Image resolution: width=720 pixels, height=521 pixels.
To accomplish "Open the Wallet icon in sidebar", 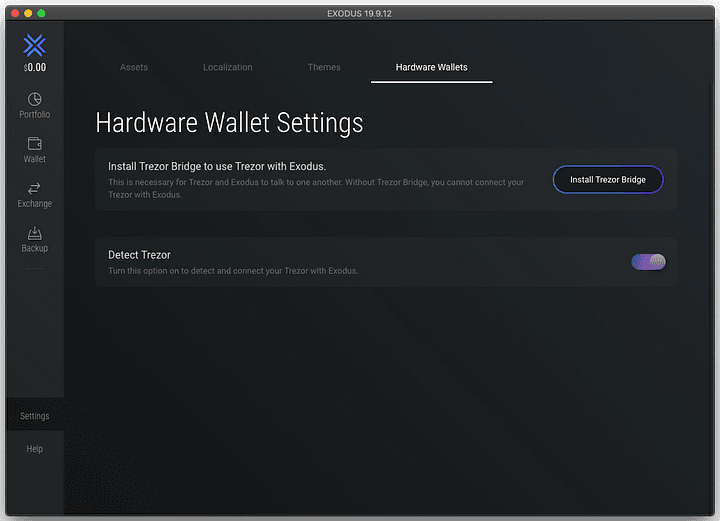I will point(34,143).
